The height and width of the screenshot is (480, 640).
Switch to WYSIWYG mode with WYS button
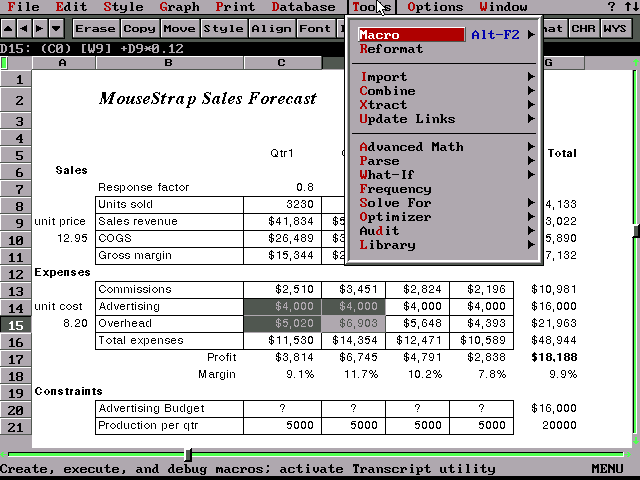coord(615,28)
